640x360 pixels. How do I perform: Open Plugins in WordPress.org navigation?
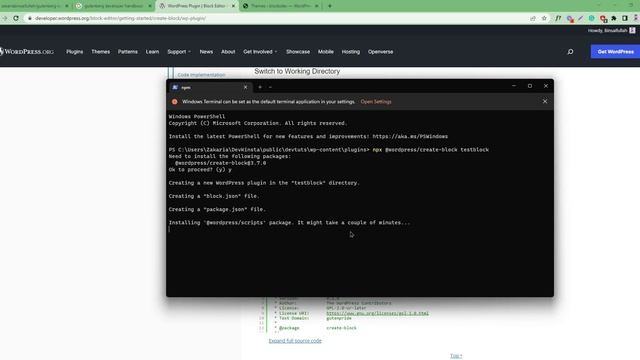tap(75, 52)
